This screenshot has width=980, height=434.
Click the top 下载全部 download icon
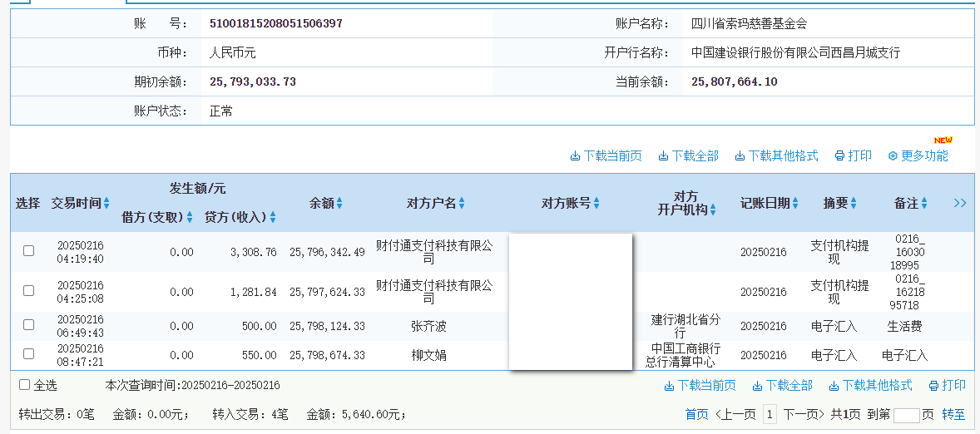click(x=663, y=156)
